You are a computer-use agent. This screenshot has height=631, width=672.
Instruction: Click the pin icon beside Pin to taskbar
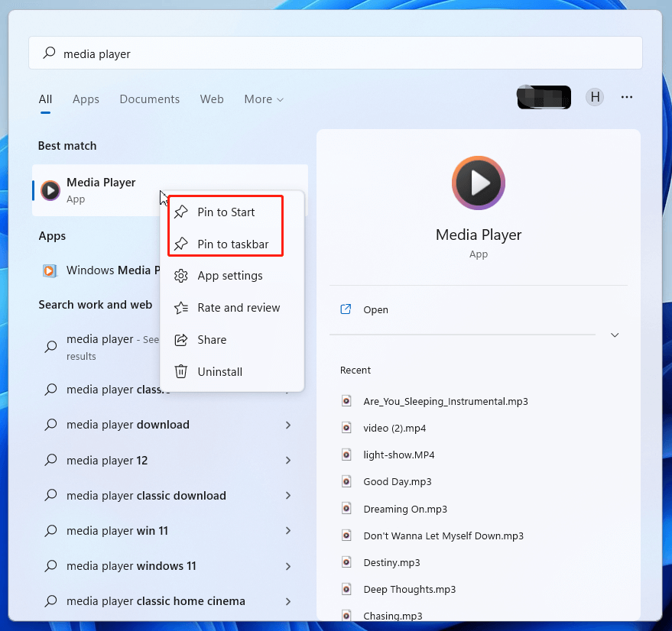[181, 244]
